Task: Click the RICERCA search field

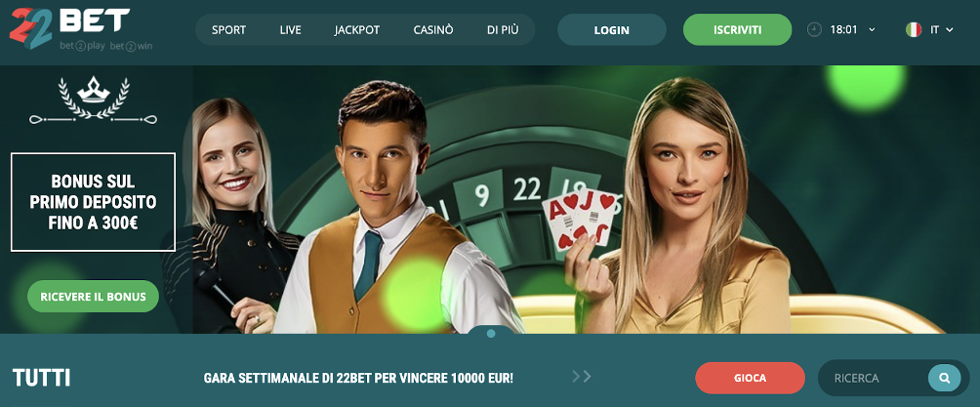Action: [x=874, y=378]
